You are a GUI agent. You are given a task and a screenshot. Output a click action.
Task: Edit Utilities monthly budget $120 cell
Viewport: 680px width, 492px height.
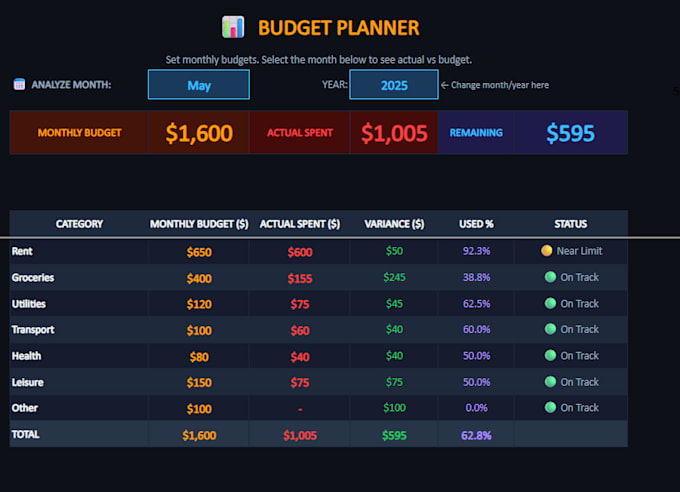coord(199,304)
